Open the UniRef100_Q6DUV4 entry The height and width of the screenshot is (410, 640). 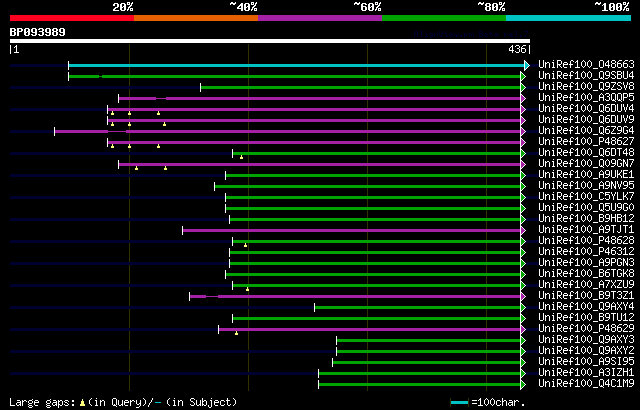click(586, 109)
